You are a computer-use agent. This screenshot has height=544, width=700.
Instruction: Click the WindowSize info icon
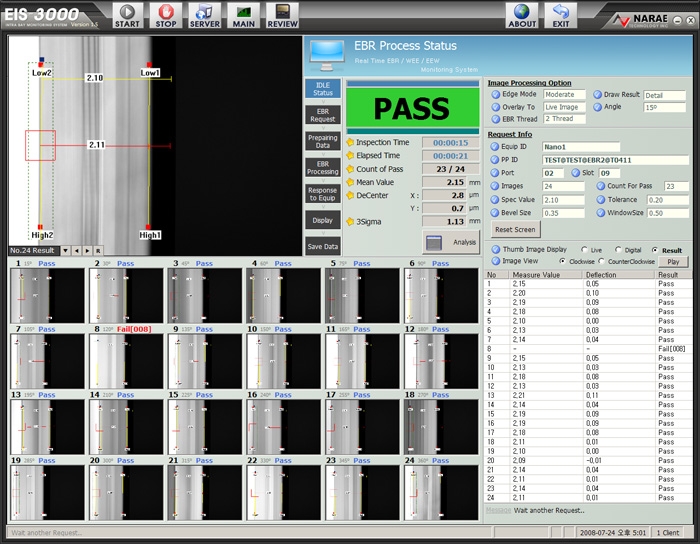[601, 213]
